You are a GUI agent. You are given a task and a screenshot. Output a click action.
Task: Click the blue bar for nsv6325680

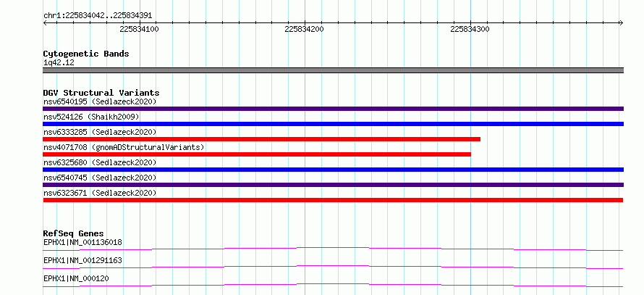(x=334, y=170)
